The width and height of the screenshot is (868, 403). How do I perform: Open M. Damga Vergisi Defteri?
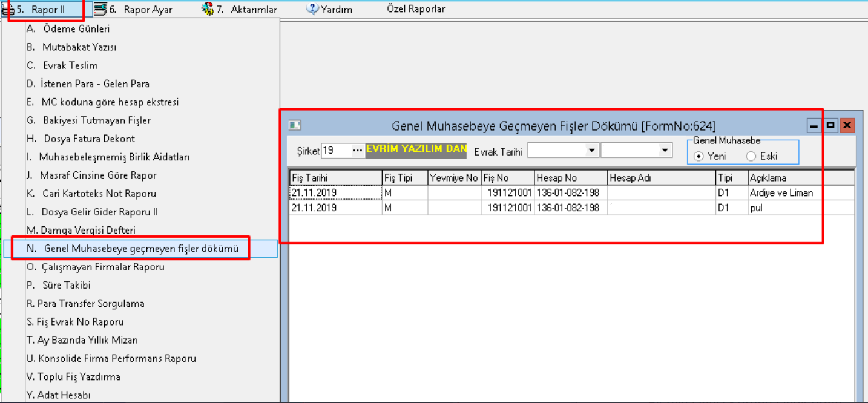coord(140,230)
